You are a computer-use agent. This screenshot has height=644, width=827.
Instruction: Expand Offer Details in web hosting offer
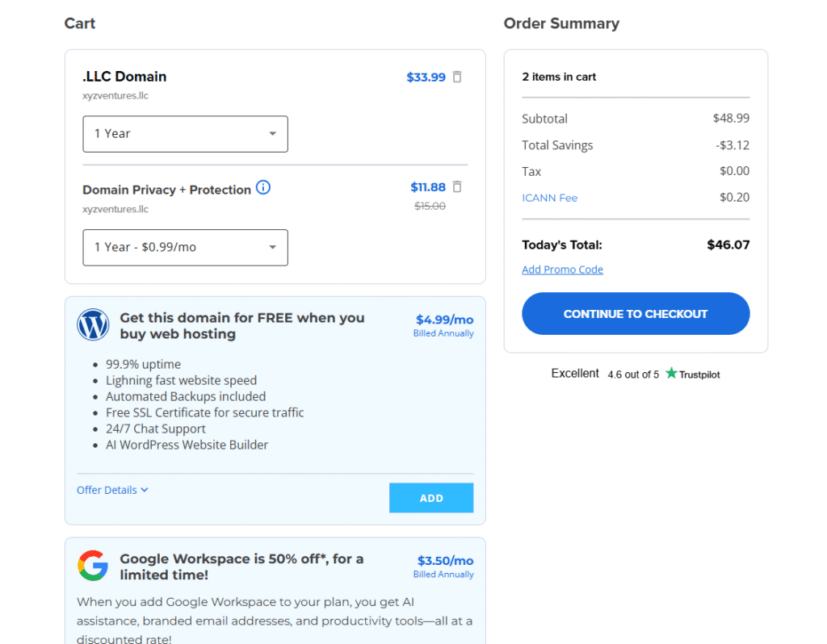112,490
